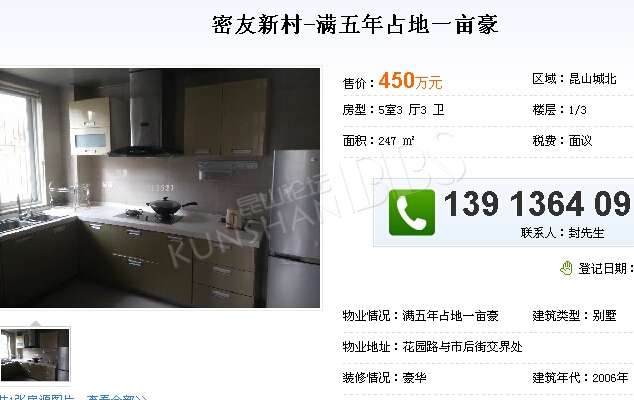Click the tax value 面议
Viewport: 634px width, 400px height.
click(x=581, y=141)
